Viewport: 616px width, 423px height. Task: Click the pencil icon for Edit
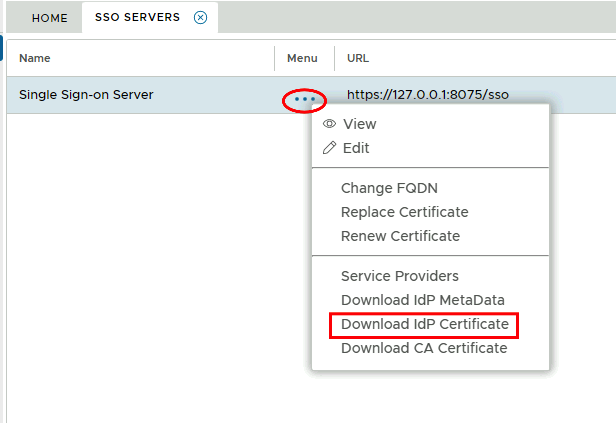pyautogui.click(x=329, y=148)
